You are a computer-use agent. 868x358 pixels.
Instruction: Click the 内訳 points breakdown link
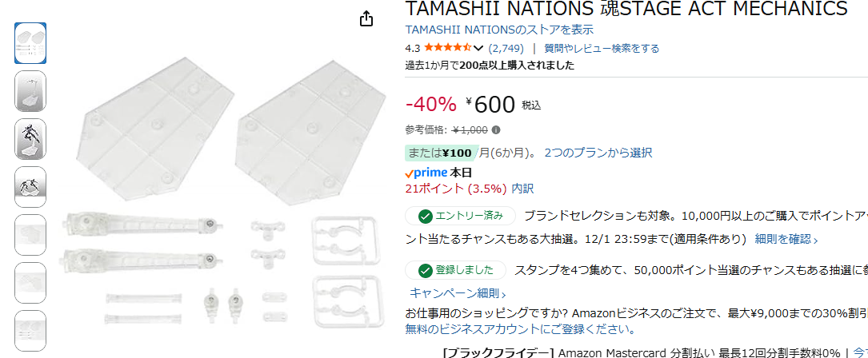(x=522, y=189)
